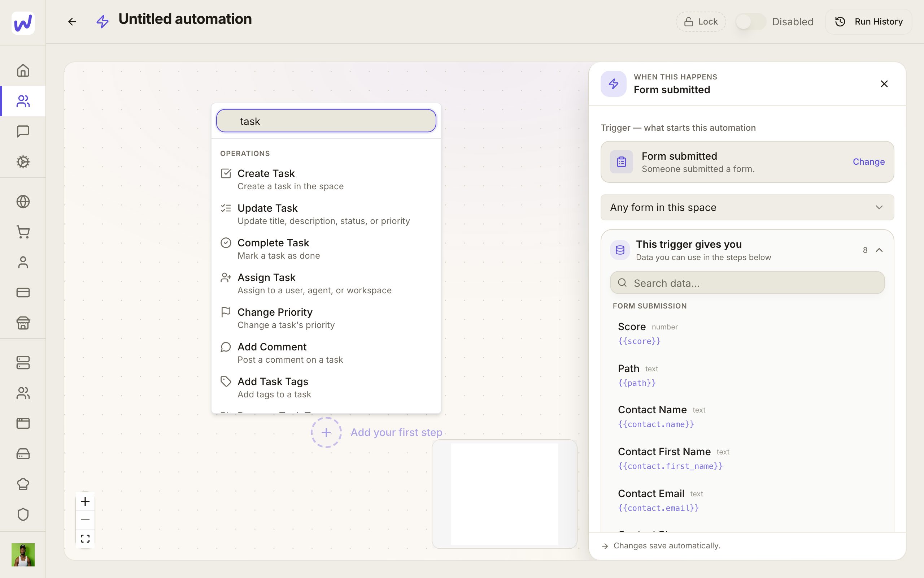Click the {{score}} variable token
924x578 pixels.
point(639,341)
